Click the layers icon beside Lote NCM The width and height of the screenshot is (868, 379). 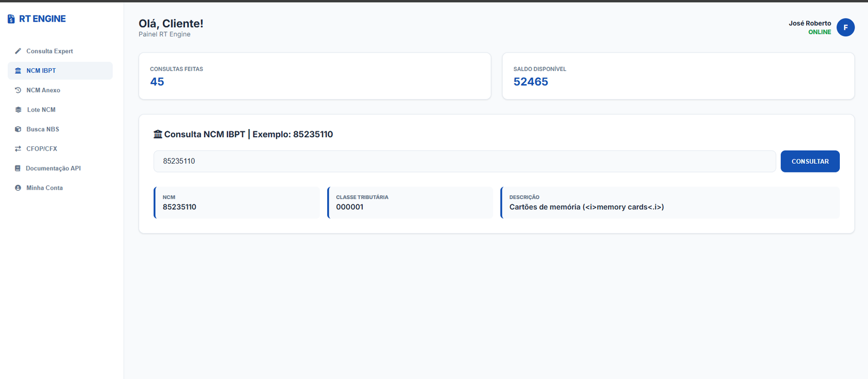point(18,110)
